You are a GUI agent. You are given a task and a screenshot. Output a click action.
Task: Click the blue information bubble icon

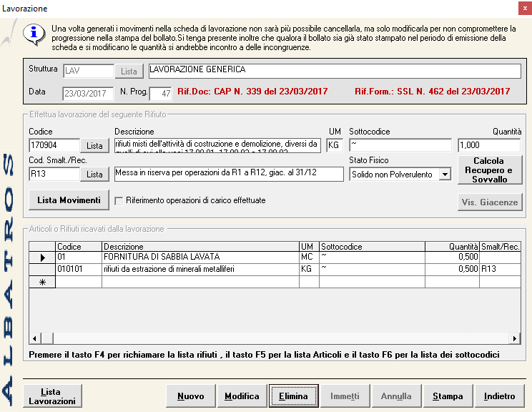tap(34, 34)
